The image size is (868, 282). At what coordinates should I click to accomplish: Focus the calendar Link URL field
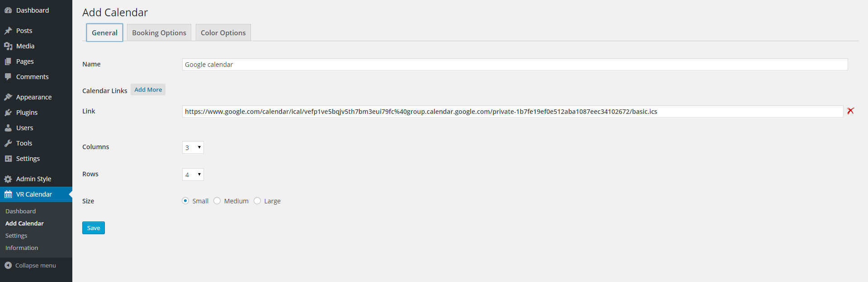pos(513,112)
